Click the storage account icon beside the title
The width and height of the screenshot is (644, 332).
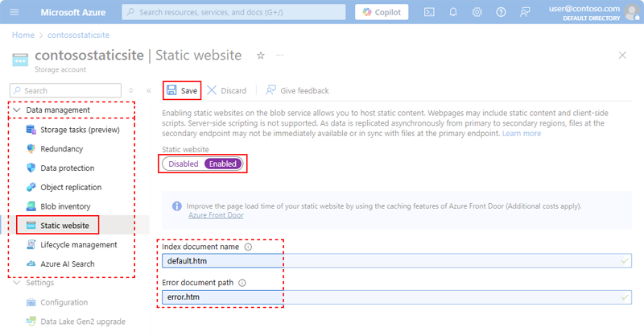coord(20,60)
